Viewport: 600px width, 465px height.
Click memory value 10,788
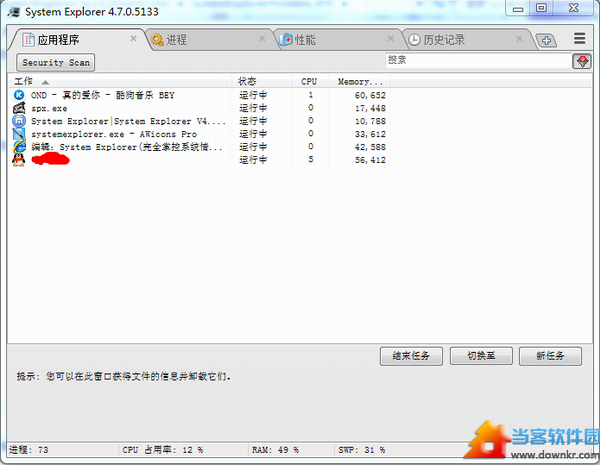point(370,121)
